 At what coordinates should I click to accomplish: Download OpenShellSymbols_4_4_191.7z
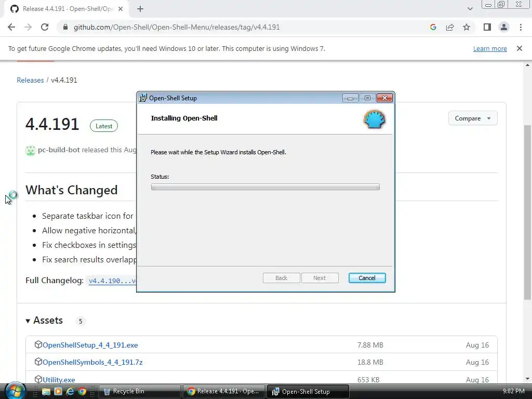pos(92,362)
